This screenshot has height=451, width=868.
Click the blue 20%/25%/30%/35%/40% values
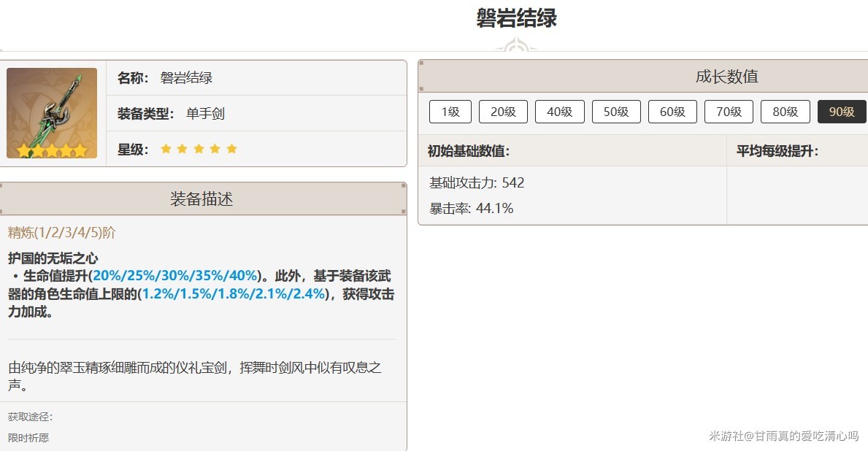click(176, 276)
